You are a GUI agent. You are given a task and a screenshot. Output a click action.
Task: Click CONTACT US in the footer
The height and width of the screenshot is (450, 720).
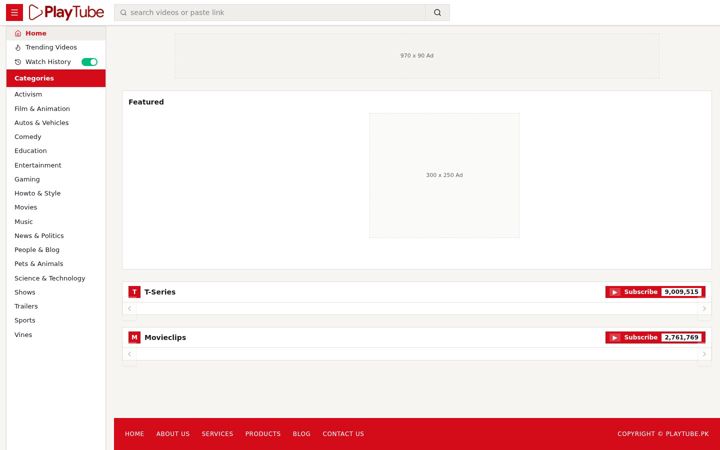click(343, 434)
